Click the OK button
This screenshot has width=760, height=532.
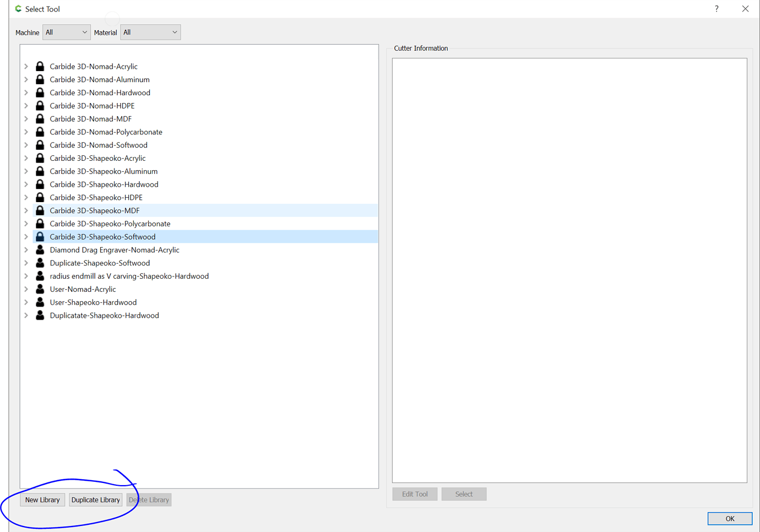[x=730, y=518]
